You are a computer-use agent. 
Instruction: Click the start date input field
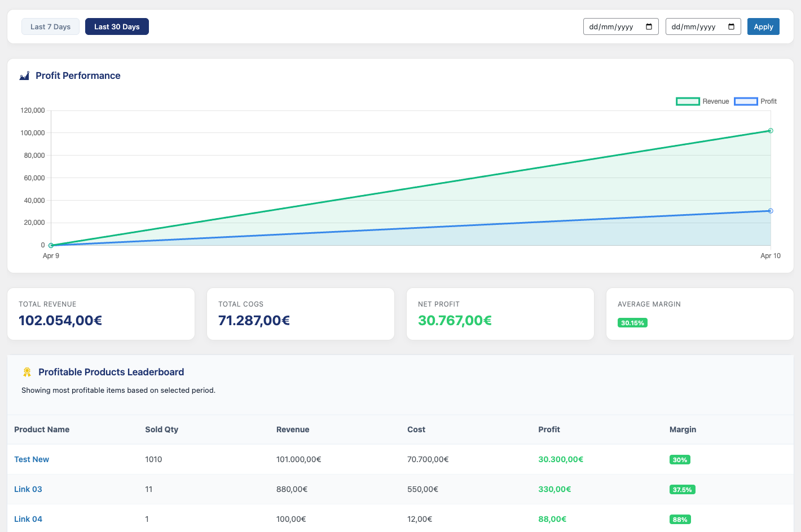[612, 27]
